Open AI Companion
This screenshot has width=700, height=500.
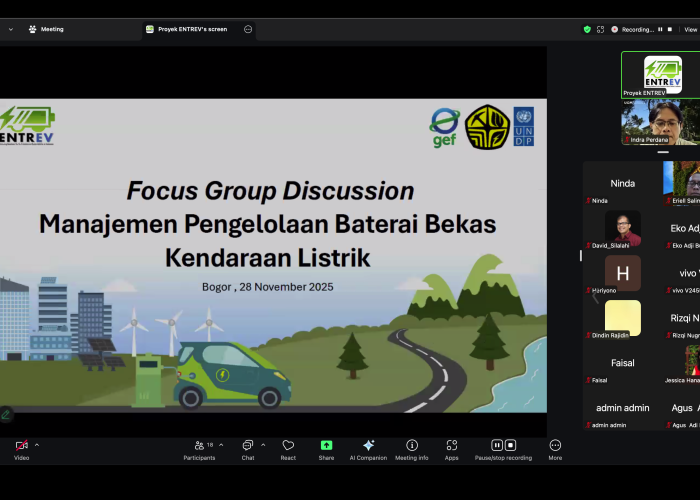[368, 446]
